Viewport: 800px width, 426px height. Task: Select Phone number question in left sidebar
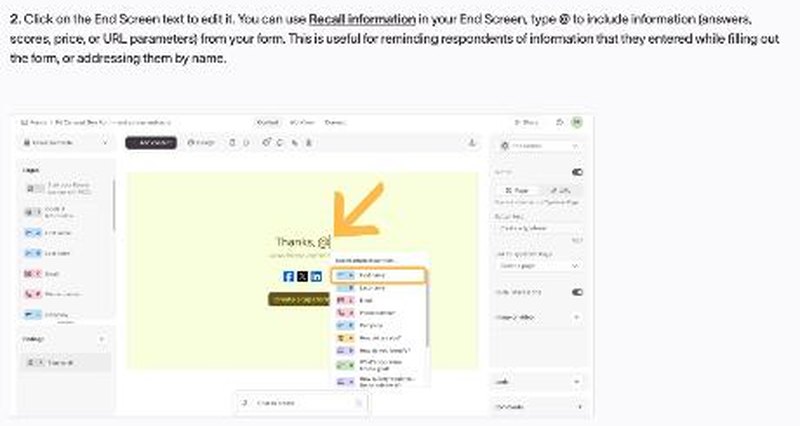(65, 294)
